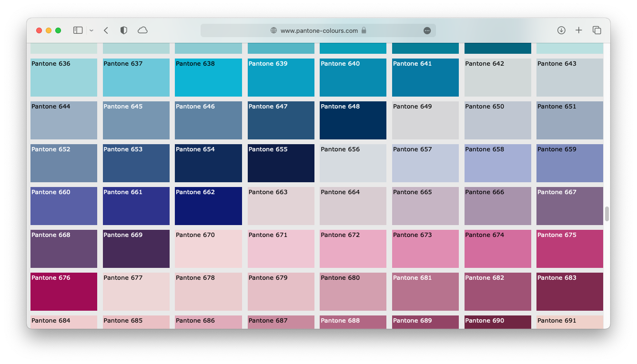Select the Pantone 658 swatch
Image resolution: width=637 pixels, height=364 pixels.
498,163
